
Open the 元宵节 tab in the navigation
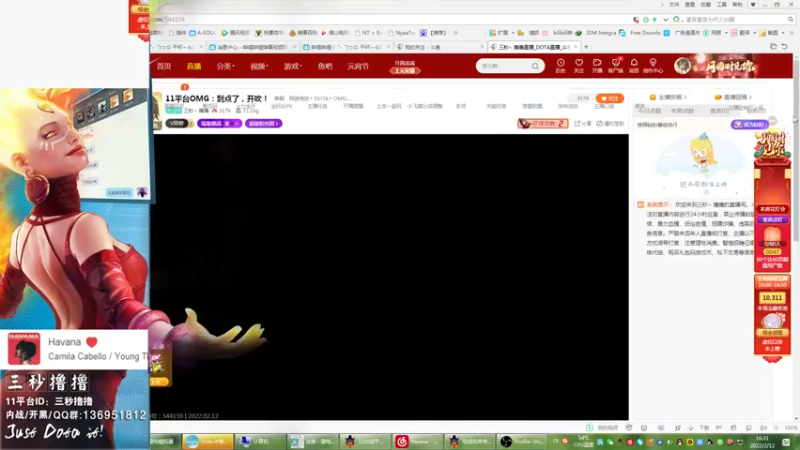[358, 66]
